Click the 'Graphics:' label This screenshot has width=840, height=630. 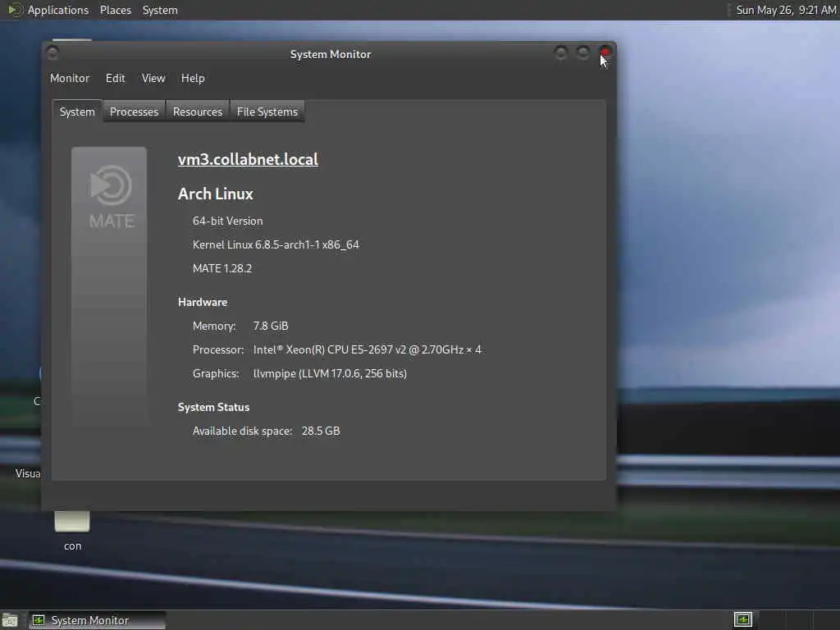point(216,373)
